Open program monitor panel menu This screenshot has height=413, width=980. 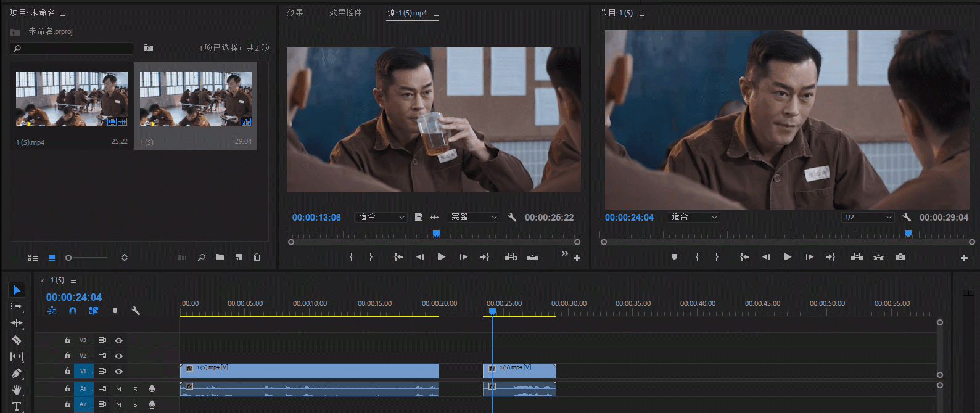(x=642, y=14)
